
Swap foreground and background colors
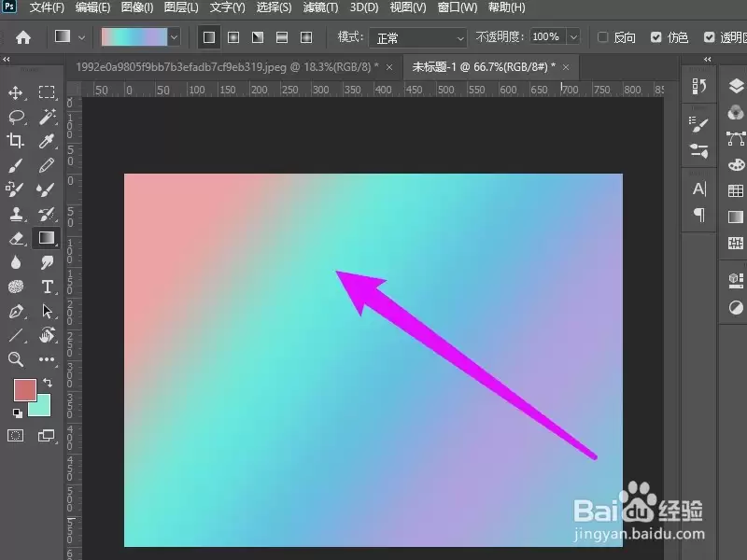click(x=48, y=383)
